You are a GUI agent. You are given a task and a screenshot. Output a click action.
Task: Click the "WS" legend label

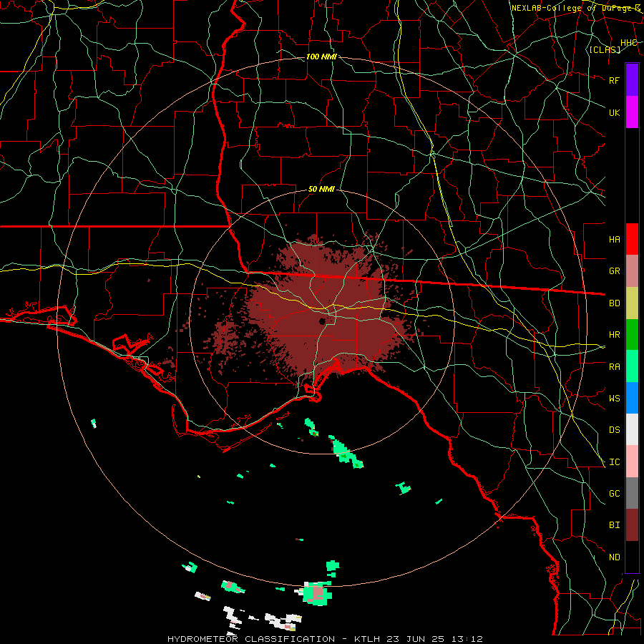pyautogui.click(x=615, y=399)
